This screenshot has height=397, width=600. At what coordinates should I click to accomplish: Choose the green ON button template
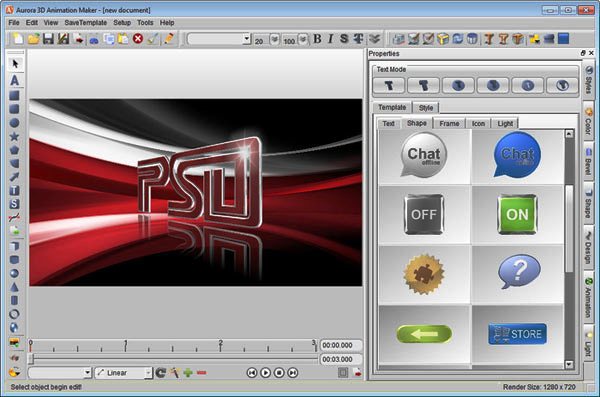pyautogui.click(x=517, y=214)
